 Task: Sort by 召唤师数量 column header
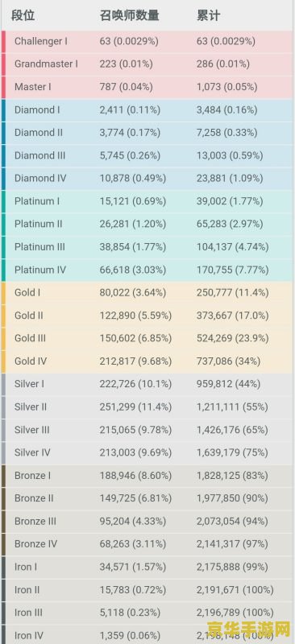click(129, 15)
